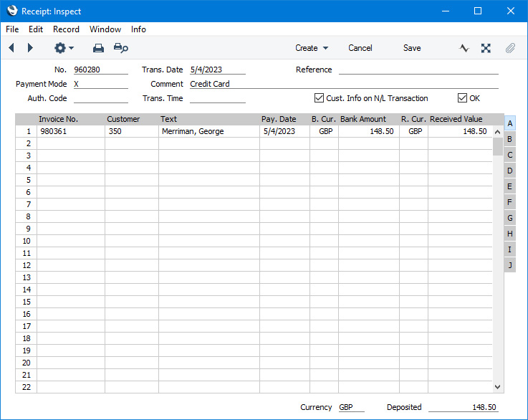Click the Deposited field 148.50
This screenshot has height=420, width=528.
[464, 407]
